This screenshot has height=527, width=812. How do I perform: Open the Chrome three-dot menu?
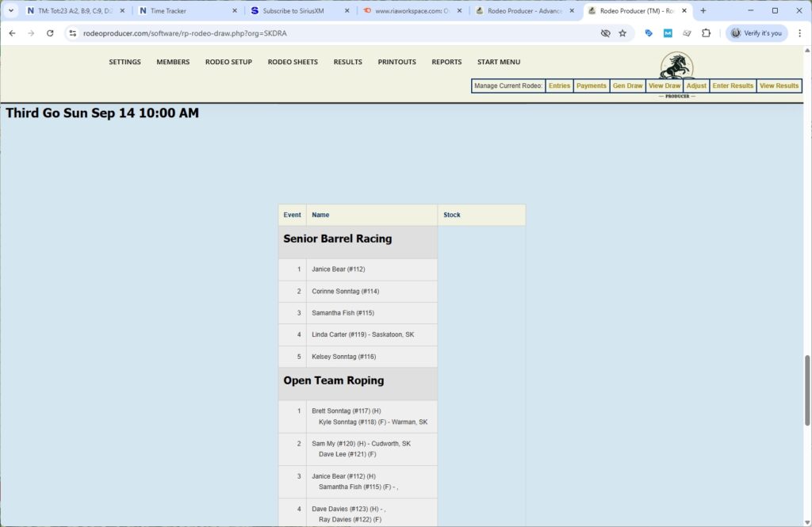pos(799,33)
